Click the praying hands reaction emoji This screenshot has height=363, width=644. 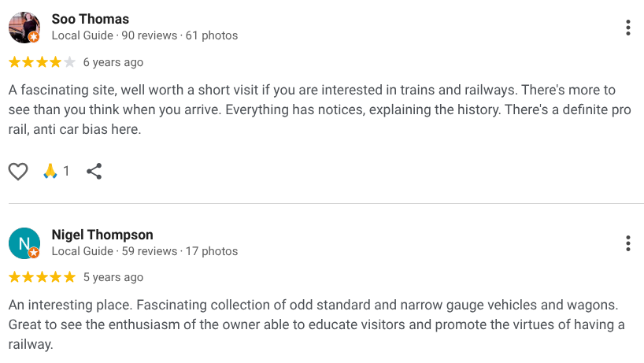(51, 171)
